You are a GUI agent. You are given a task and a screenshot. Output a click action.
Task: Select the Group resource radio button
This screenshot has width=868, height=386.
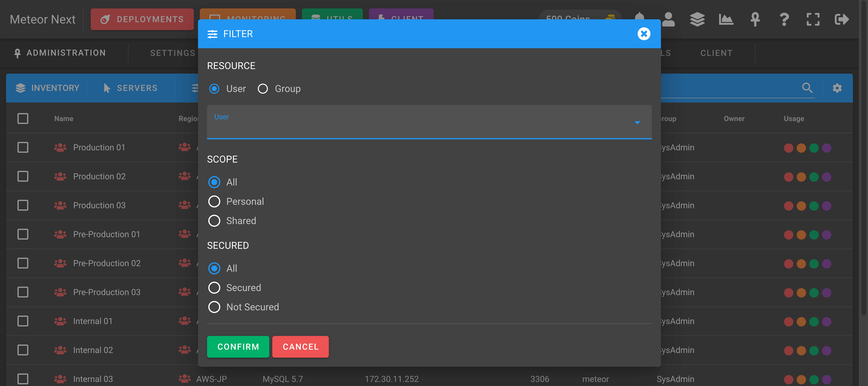[263, 89]
